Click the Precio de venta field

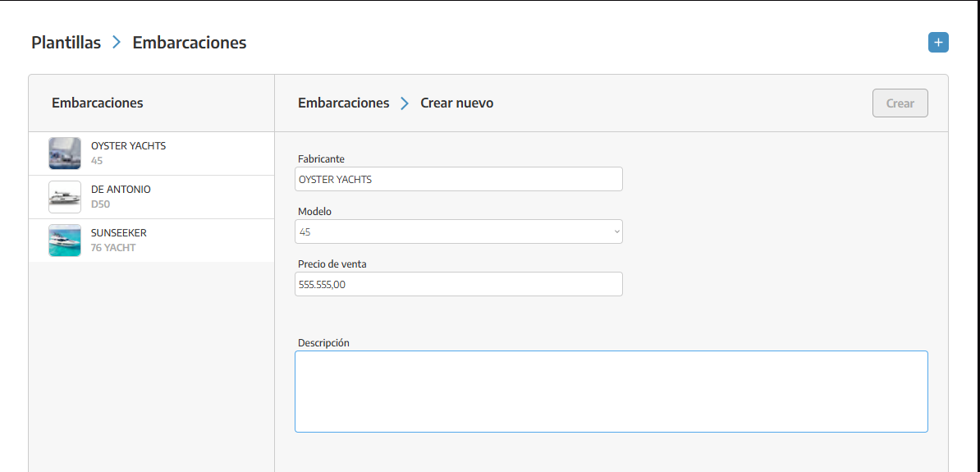point(458,284)
